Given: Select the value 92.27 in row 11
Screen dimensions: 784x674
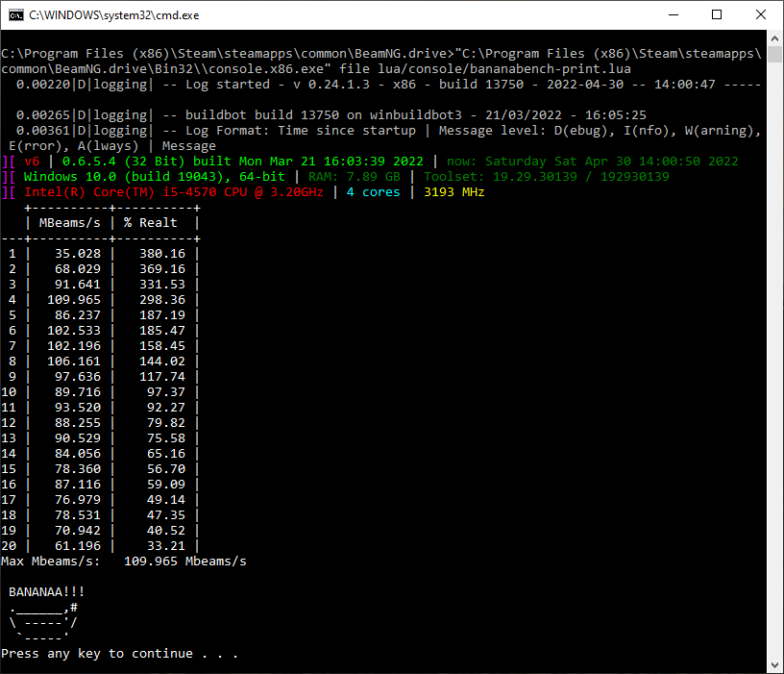Looking at the screenshot, I should [x=166, y=408].
